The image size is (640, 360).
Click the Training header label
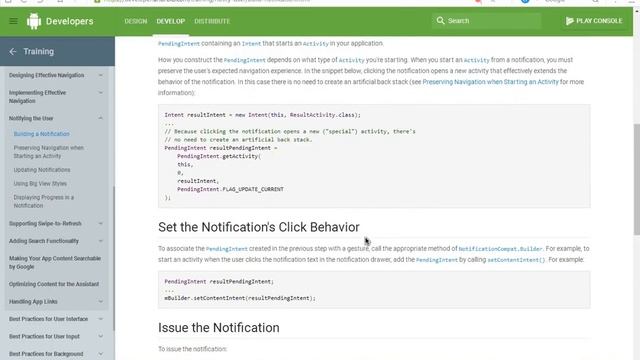(38, 51)
